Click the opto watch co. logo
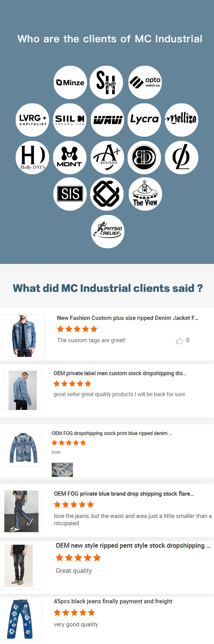This screenshot has height=644, width=214. 145,83
